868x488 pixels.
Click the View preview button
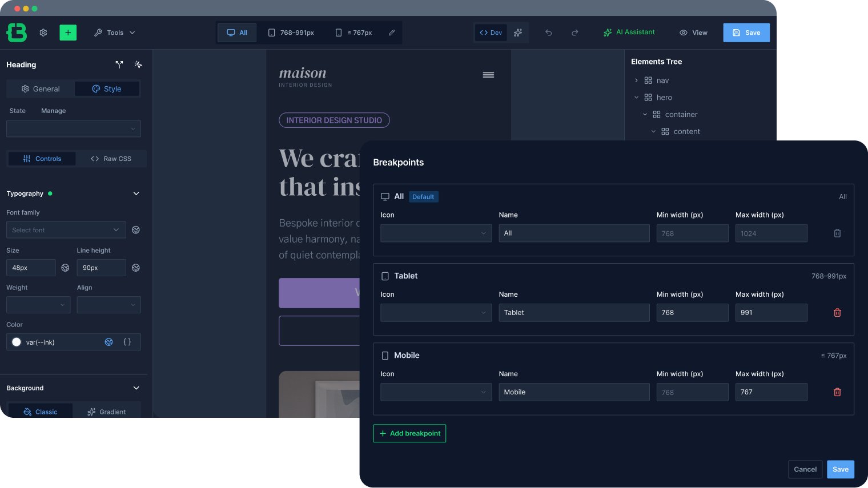(x=693, y=33)
